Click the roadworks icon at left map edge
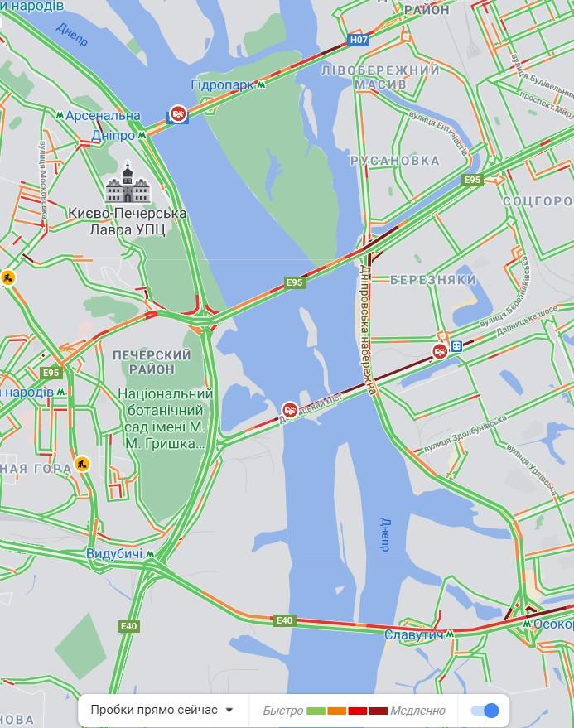 pos(7,277)
